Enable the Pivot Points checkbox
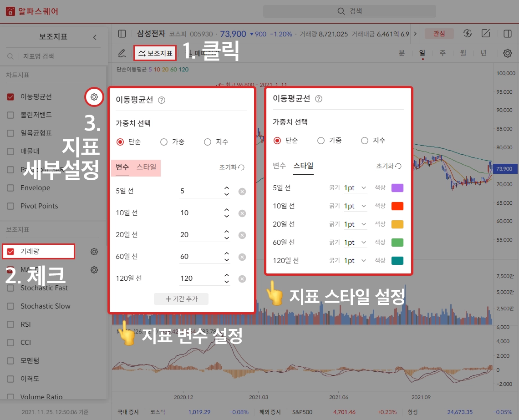This screenshot has width=519, height=420. point(10,206)
